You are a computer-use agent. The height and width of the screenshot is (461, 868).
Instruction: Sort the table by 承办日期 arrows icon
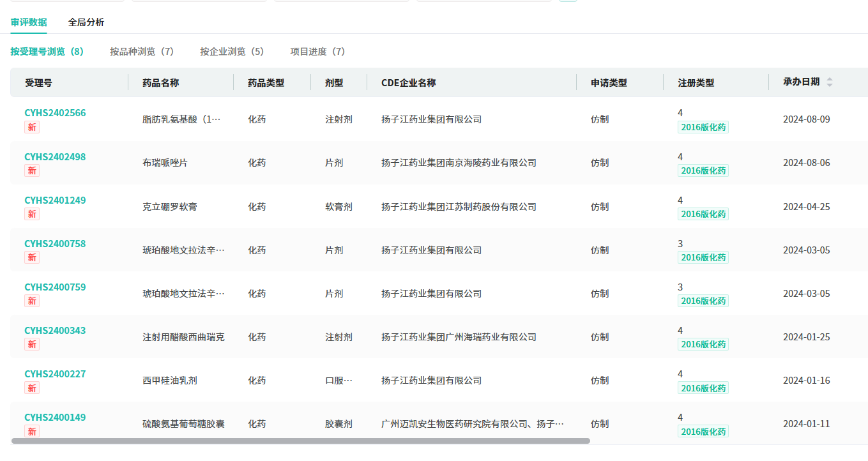(x=829, y=82)
